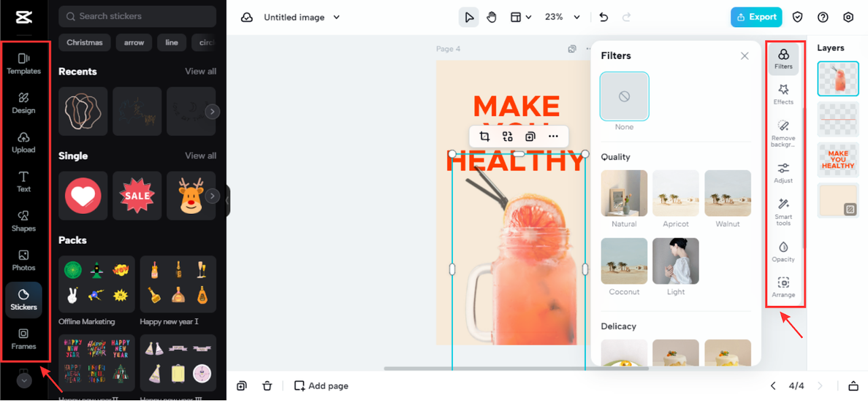Open the Filters tool
Viewport: 868px width, 403px height.
click(x=783, y=59)
